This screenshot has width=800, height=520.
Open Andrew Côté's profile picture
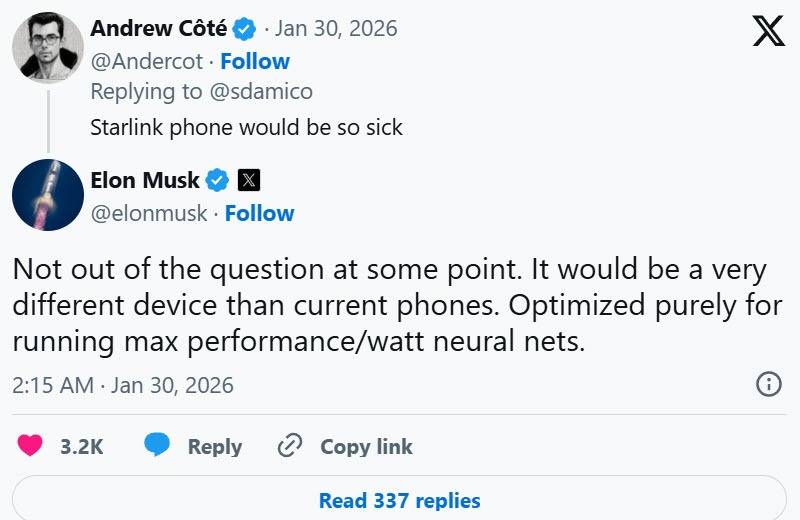tap(47, 47)
